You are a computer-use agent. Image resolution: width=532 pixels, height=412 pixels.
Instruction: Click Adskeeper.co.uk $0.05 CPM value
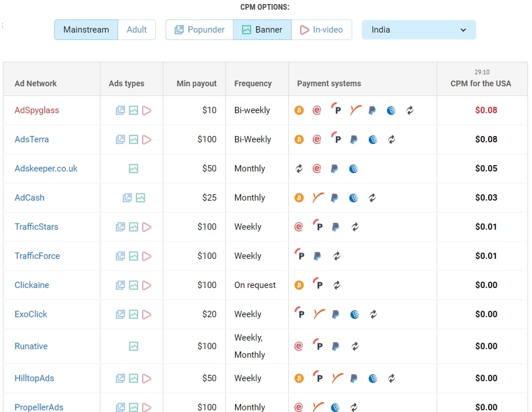(x=486, y=169)
